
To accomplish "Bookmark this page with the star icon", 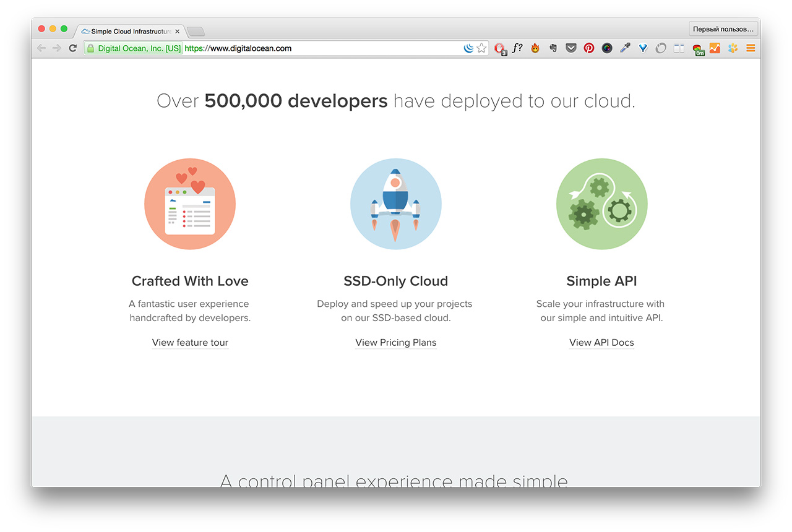I will [481, 48].
